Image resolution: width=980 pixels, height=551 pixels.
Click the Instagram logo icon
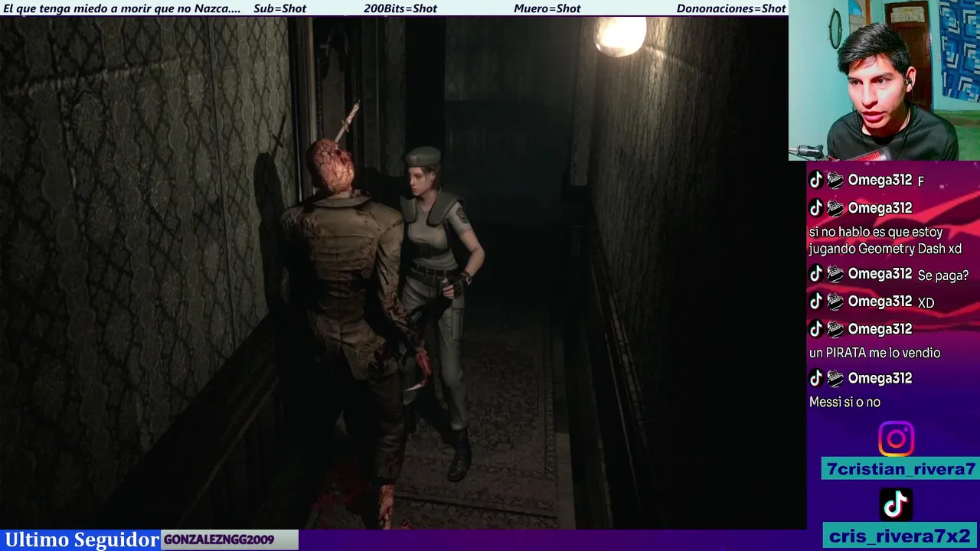(x=896, y=439)
